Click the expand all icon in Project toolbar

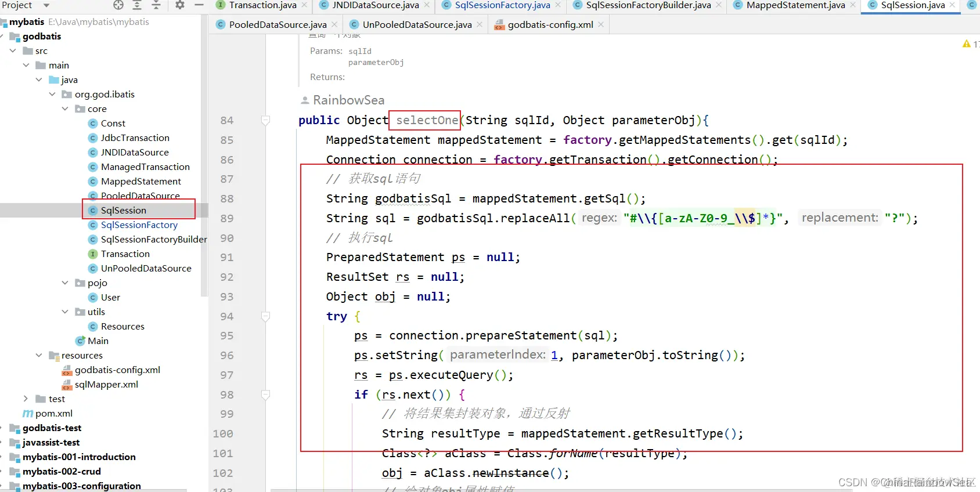[137, 5]
